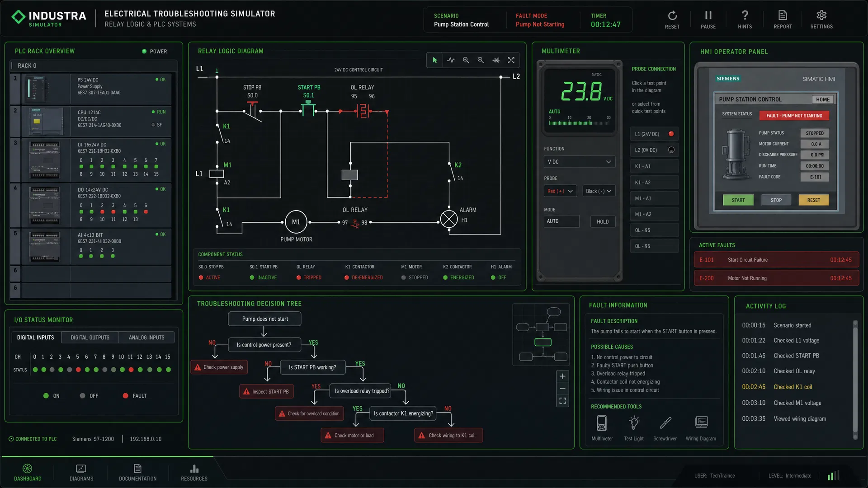Click the START PB pushbutton symbol
This screenshot has height=488, width=868.
point(308,108)
